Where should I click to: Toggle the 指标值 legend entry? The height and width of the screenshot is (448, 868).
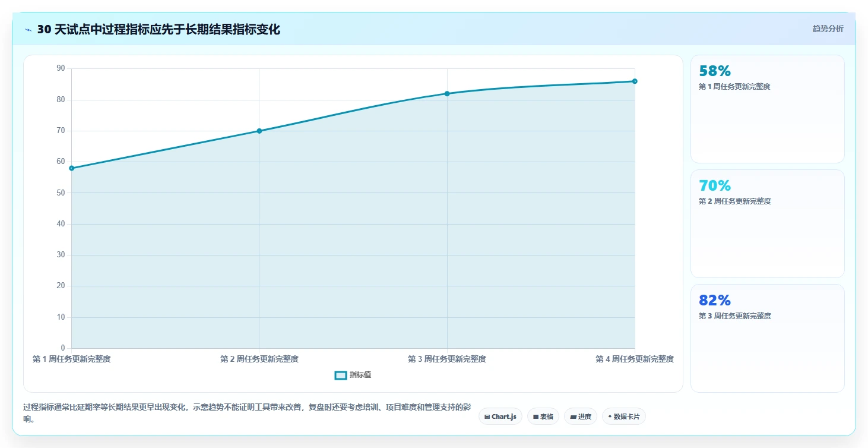[x=353, y=375]
